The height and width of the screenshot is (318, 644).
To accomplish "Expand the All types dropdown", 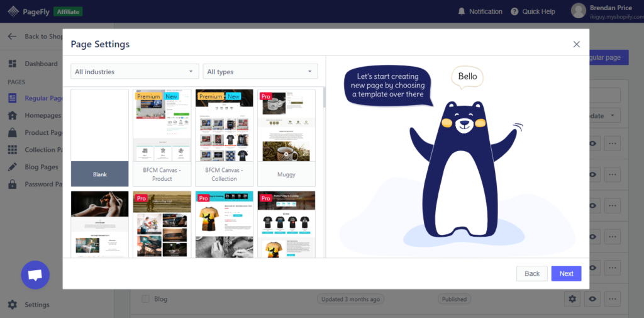I will (x=260, y=72).
